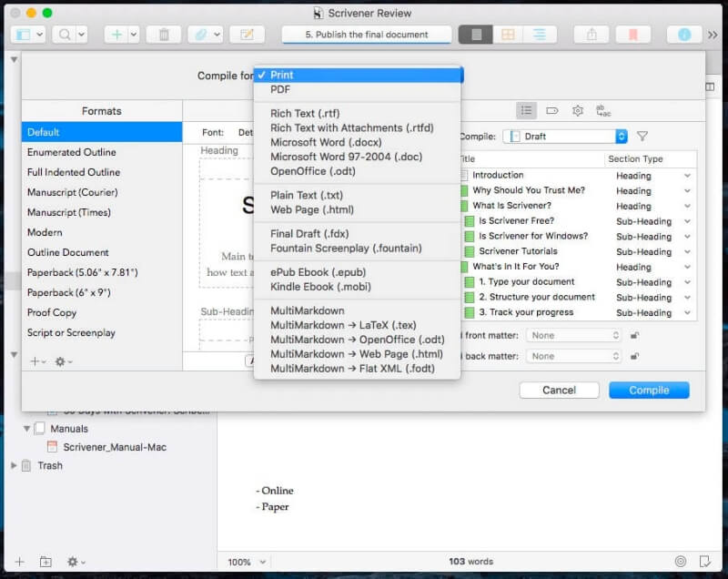Click the Compile button
Viewport: 728px width, 579px height.
[649, 390]
